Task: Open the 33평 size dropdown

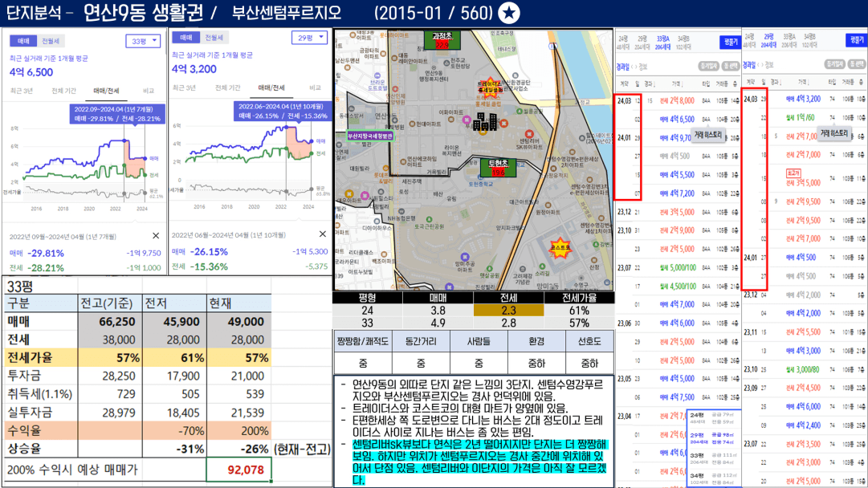Action: tap(143, 41)
